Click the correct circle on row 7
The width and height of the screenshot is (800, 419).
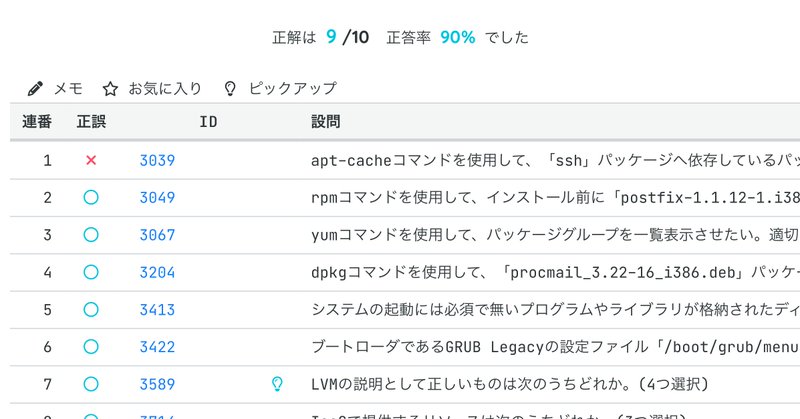(91, 383)
